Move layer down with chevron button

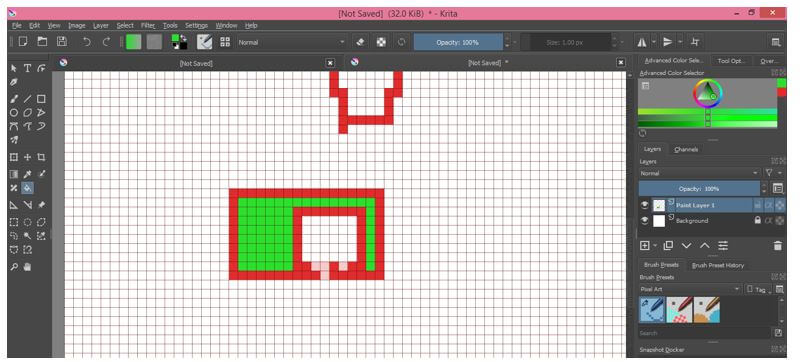(x=686, y=246)
